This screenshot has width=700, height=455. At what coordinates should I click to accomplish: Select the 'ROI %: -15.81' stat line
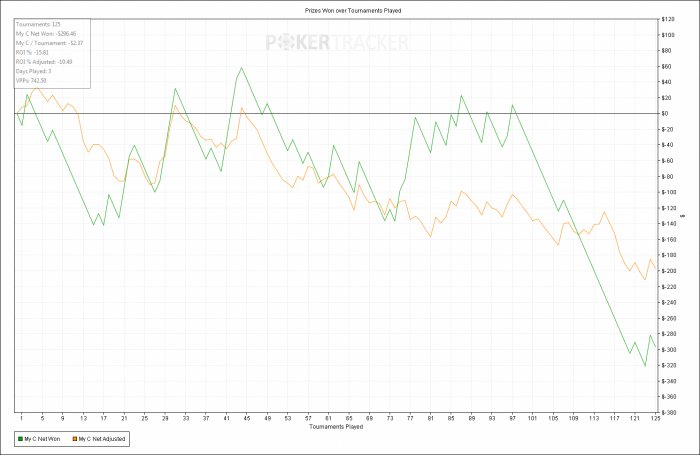pos(32,52)
